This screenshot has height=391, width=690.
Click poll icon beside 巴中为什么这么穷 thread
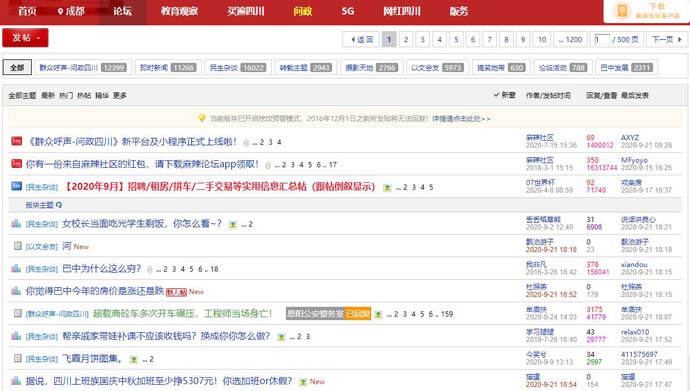pyautogui.click(x=16, y=268)
